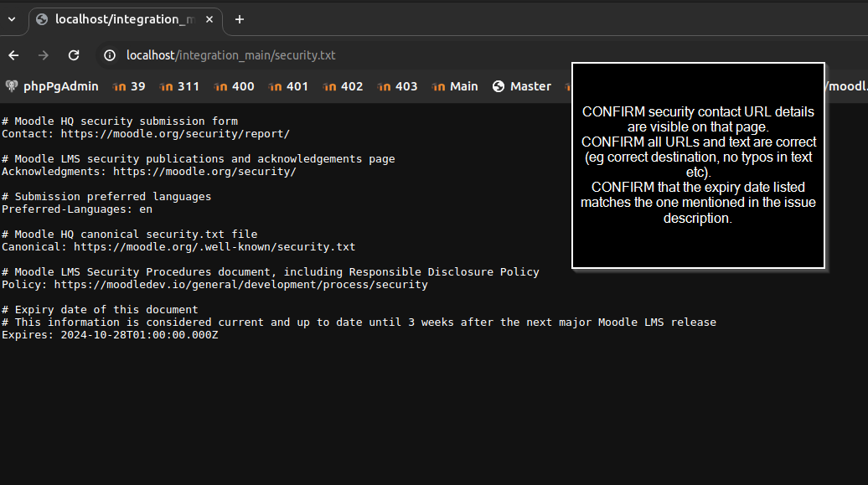Click '# Moodle HQ canonical security.txt file' comment
The image size is (868, 485).
[x=130, y=235]
